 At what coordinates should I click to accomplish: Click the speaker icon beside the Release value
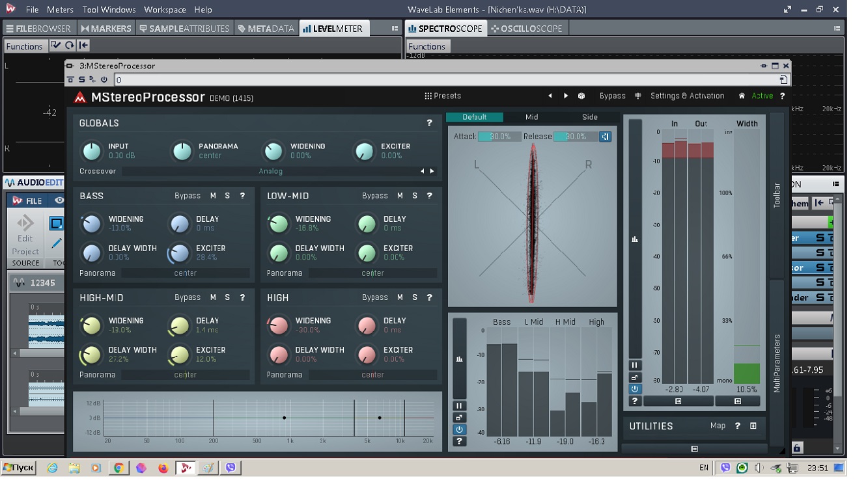pos(606,137)
